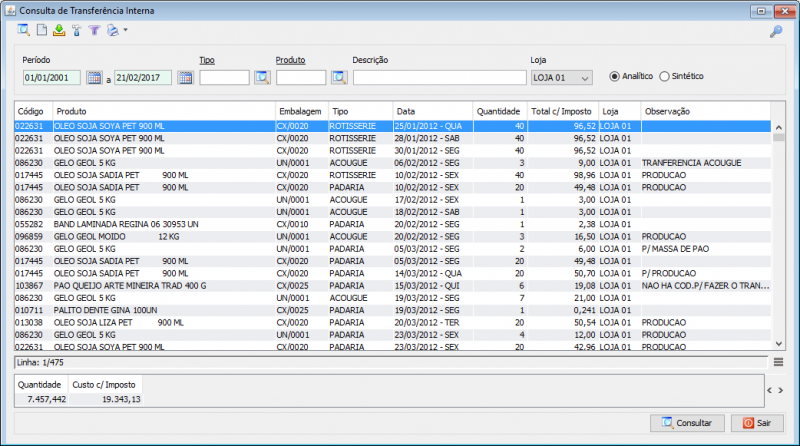Sort by the Loja column header
Screen dimensions: 800x446
(x=619, y=111)
